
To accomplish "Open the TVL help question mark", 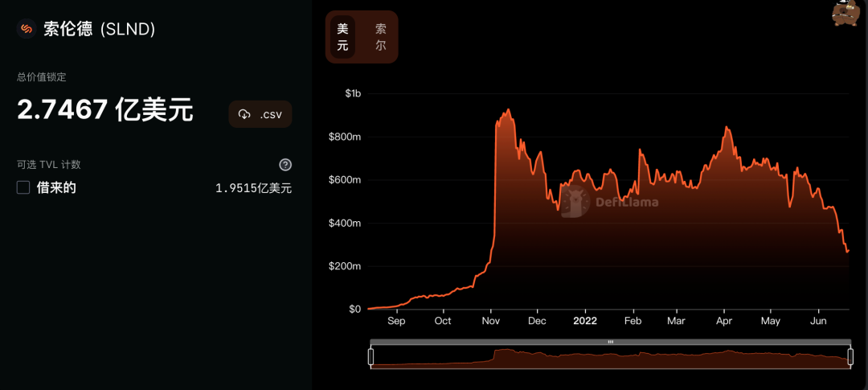I will pos(285,165).
